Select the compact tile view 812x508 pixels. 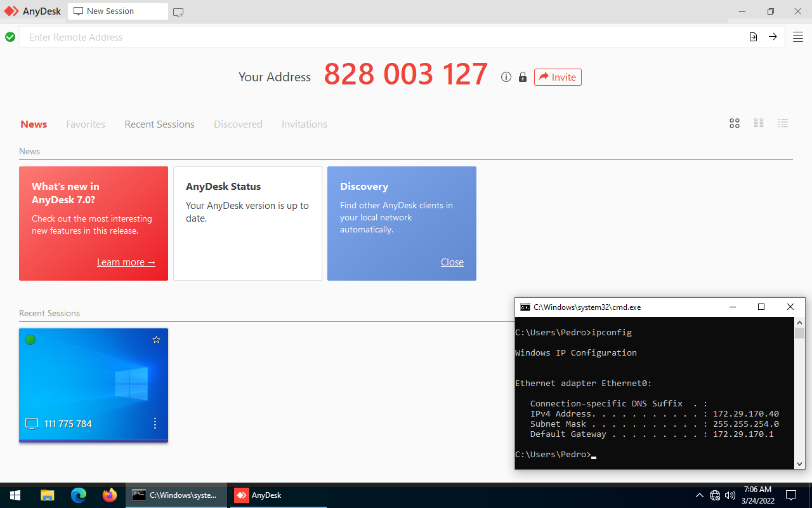click(758, 123)
